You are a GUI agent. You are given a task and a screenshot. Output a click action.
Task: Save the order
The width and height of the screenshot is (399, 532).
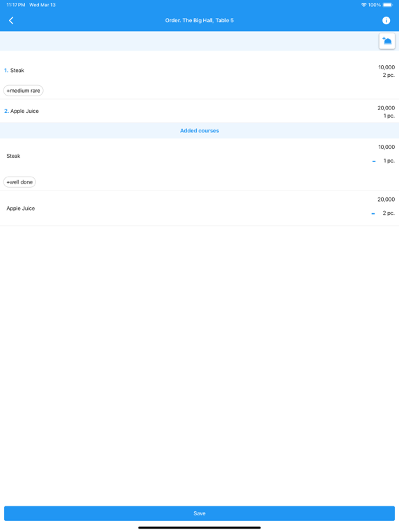199,513
